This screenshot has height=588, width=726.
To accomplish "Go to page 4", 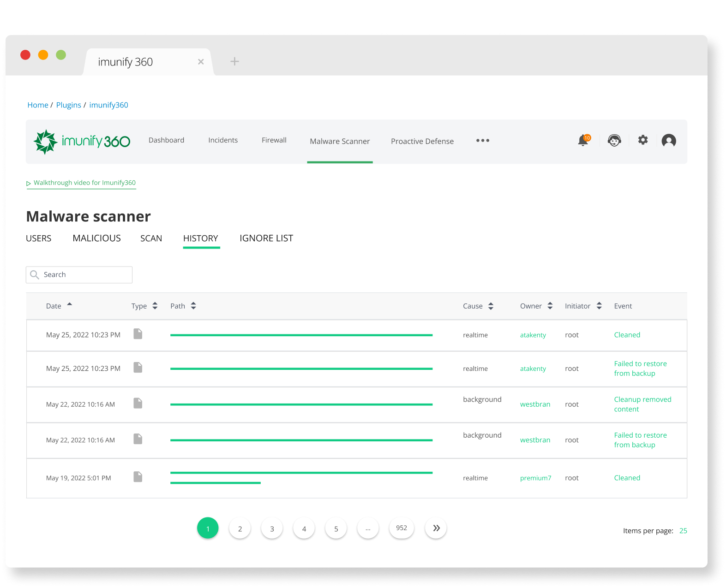I will pyautogui.click(x=304, y=529).
